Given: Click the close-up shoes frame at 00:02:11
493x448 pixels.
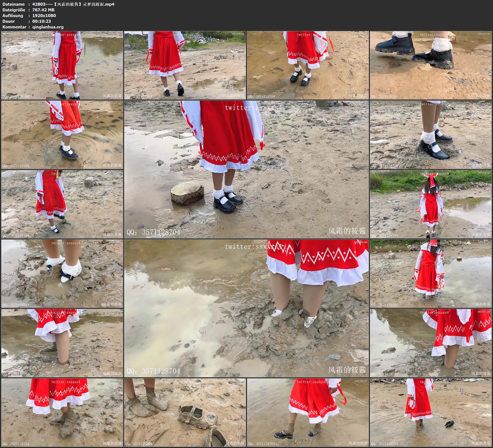Looking at the screenshot, I should tap(431, 65).
